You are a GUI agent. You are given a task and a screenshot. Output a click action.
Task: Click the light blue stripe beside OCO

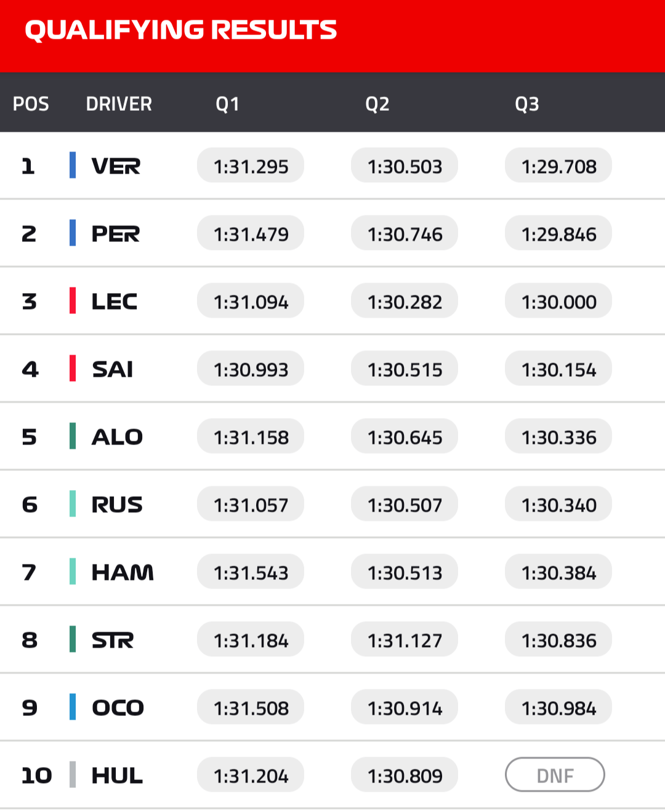click(x=73, y=707)
